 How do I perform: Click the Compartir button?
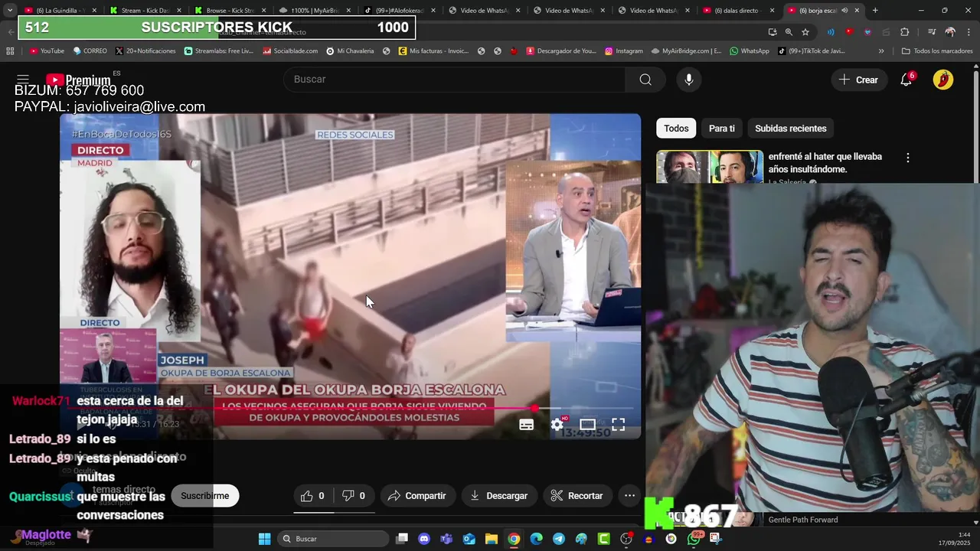[x=417, y=496]
